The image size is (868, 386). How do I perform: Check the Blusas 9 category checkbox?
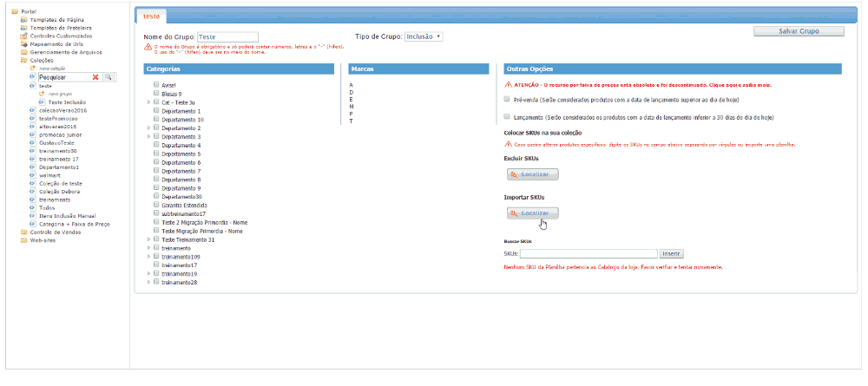coord(156,94)
